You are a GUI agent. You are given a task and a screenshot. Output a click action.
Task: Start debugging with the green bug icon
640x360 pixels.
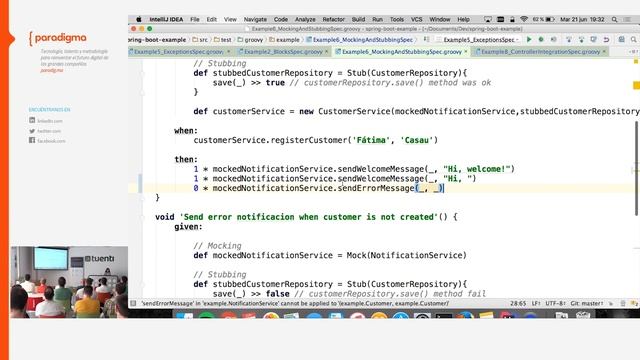541,40
